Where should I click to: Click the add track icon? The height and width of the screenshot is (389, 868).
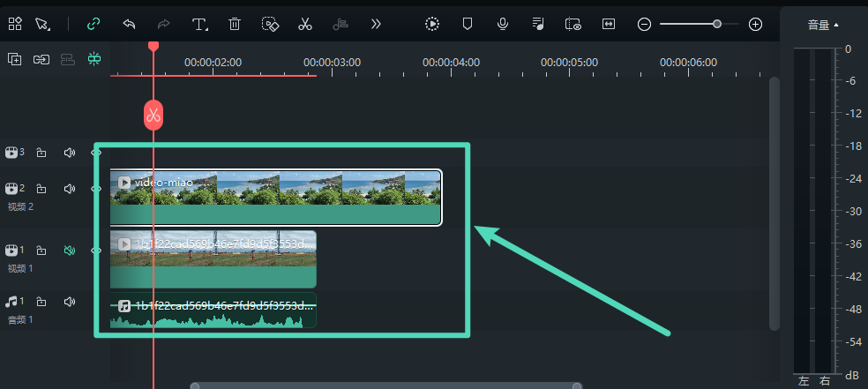pos(14,59)
